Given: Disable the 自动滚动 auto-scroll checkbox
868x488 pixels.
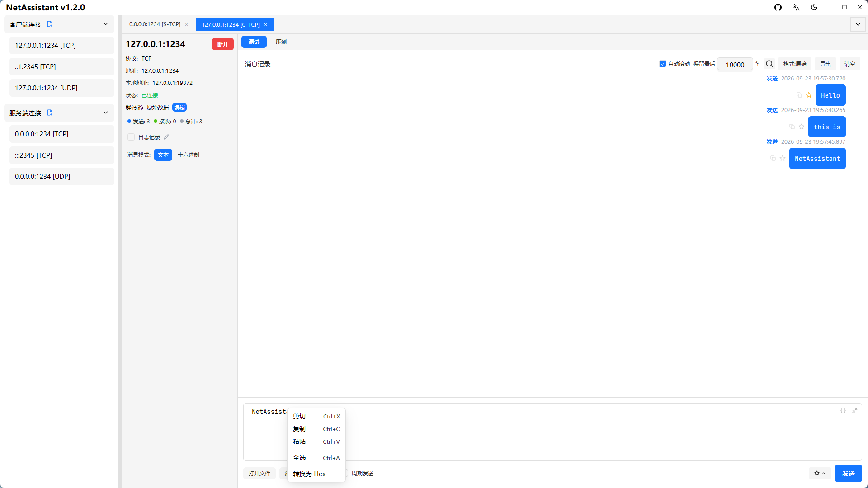Looking at the screenshot, I should pyautogui.click(x=663, y=64).
